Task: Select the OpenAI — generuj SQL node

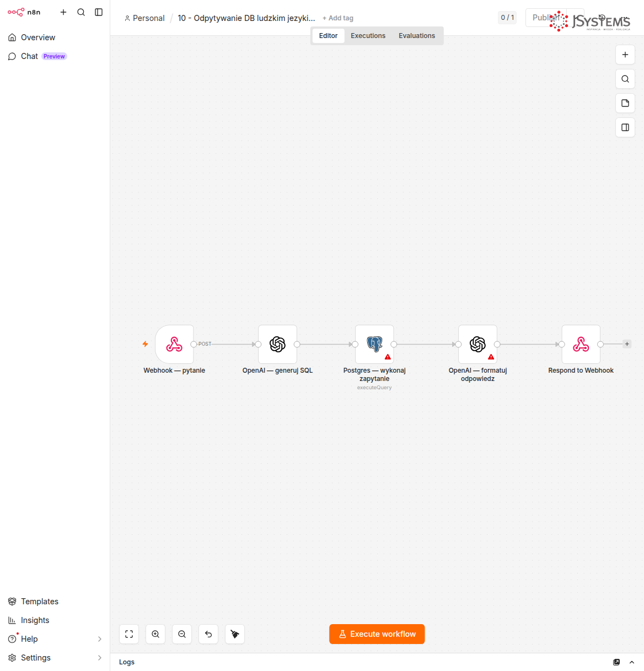Action: tap(277, 344)
